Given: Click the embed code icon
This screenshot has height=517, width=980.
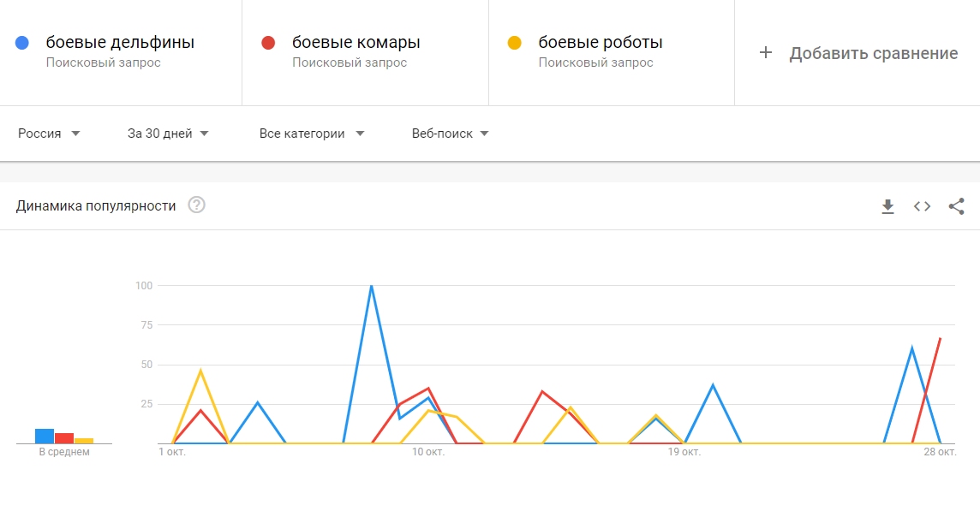Looking at the screenshot, I should click(922, 206).
